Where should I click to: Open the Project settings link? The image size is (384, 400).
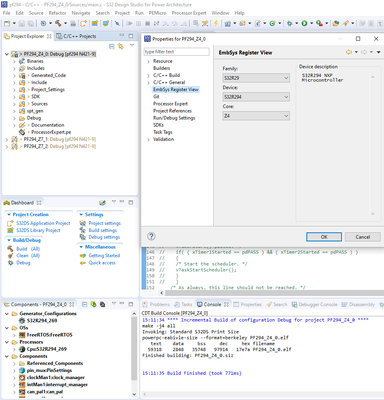click(105, 223)
